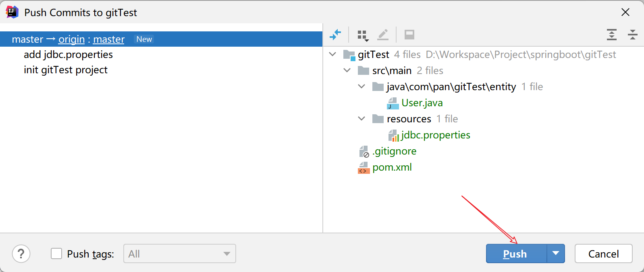Click the Cancel button
Viewport: 644px width, 272px height.
point(603,254)
